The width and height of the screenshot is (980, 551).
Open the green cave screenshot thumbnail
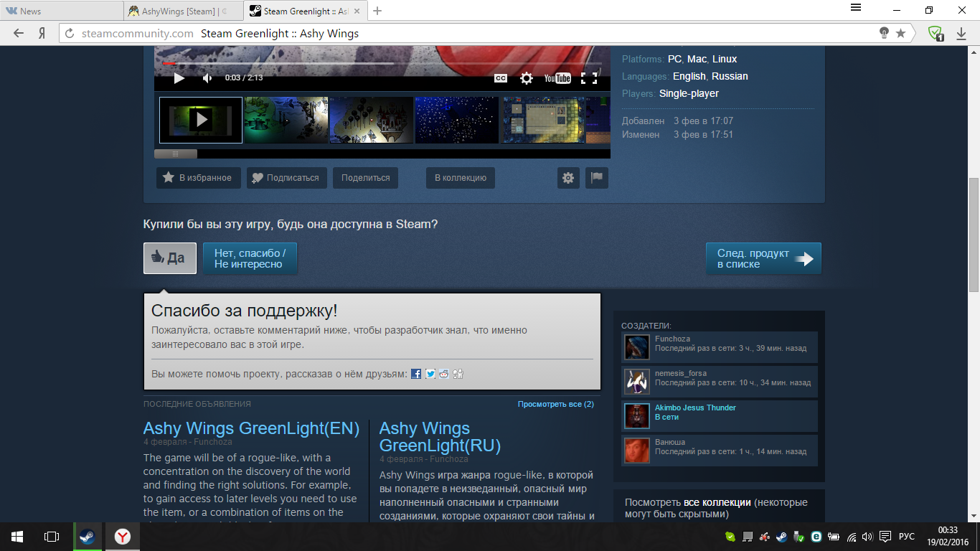[286, 120]
